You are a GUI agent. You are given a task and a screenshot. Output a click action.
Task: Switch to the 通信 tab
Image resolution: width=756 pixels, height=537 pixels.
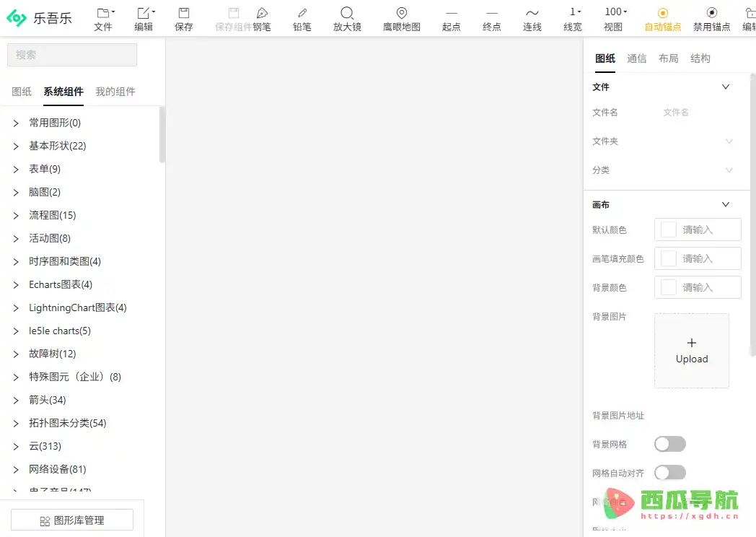636,59
